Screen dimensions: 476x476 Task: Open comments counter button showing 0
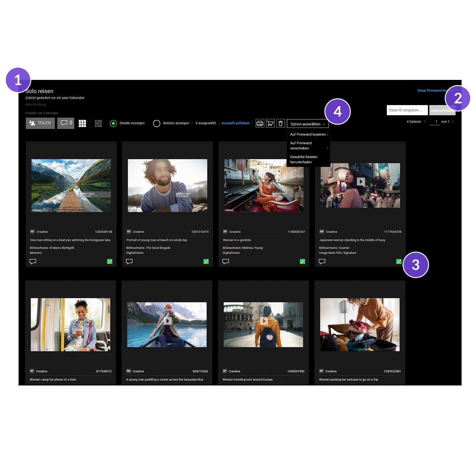tap(66, 123)
